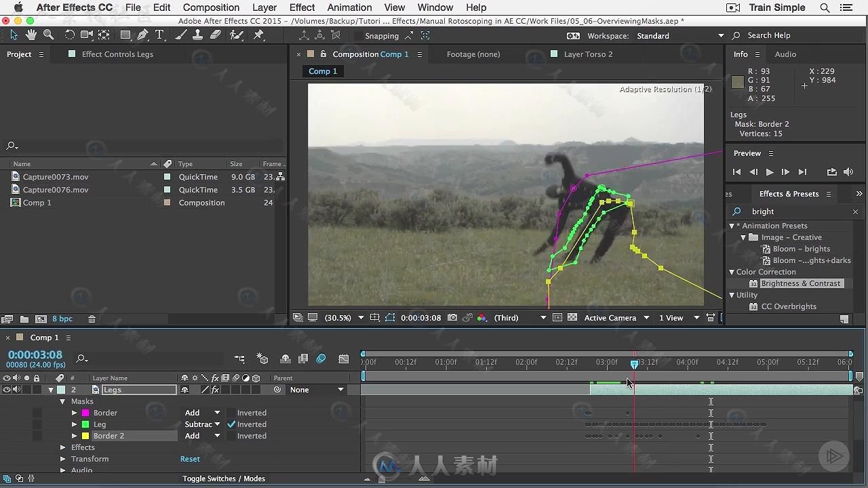
Task: Jump to first frame in Preview panel
Action: [736, 172]
